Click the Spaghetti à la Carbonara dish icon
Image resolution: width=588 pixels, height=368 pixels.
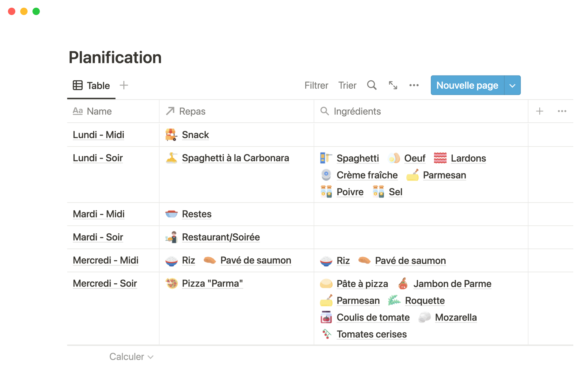click(171, 158)
